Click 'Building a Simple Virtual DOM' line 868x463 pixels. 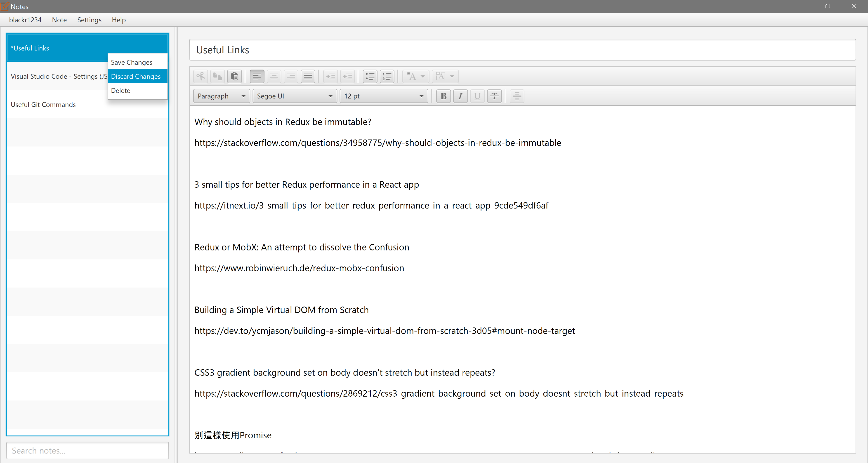[x=281, y=310]
